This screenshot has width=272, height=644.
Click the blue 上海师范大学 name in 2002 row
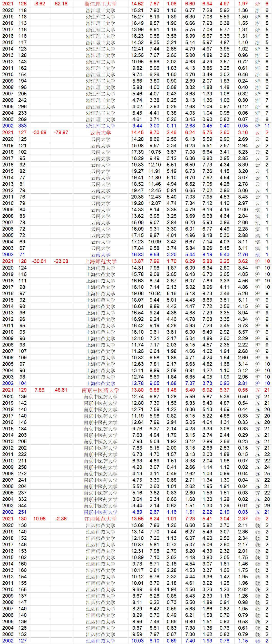(x=100, y=383)
